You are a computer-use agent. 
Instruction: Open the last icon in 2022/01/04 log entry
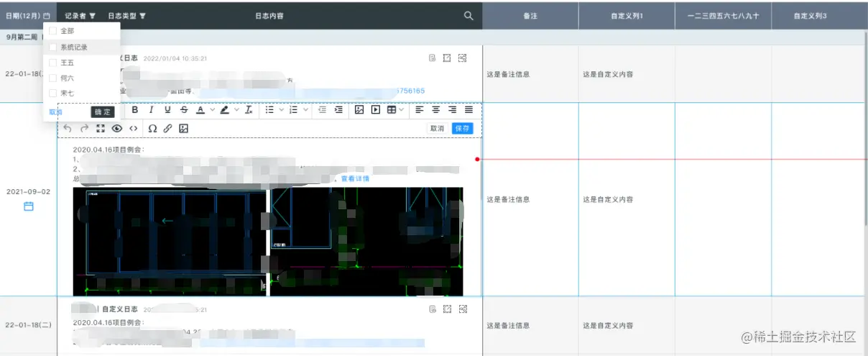463,58
